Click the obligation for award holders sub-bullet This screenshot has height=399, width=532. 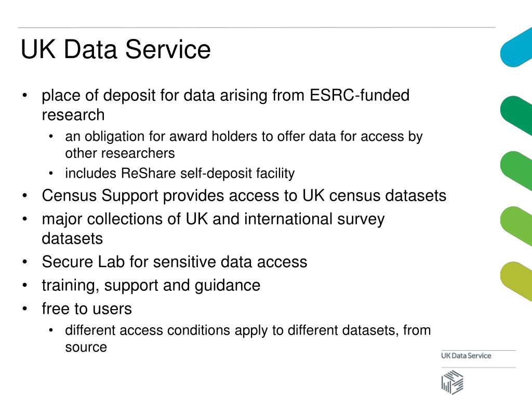[244, 144]
